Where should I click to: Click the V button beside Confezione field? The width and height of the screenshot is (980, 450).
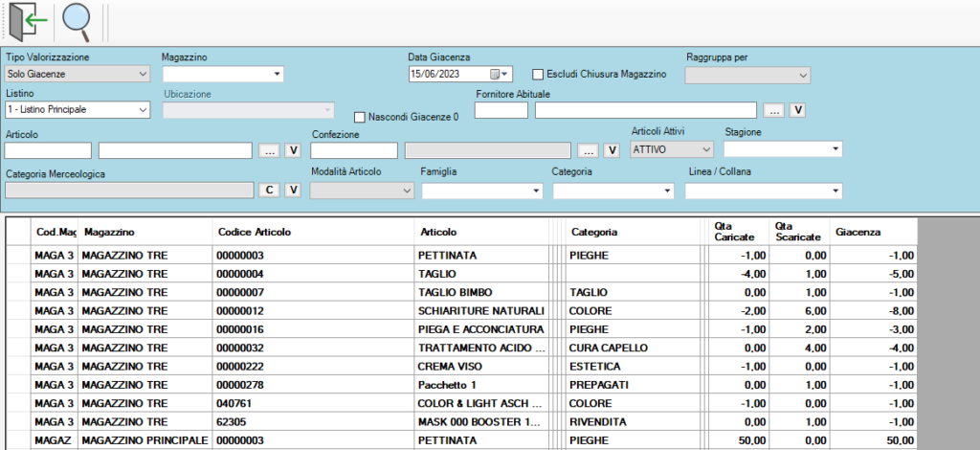pos(612,150)
